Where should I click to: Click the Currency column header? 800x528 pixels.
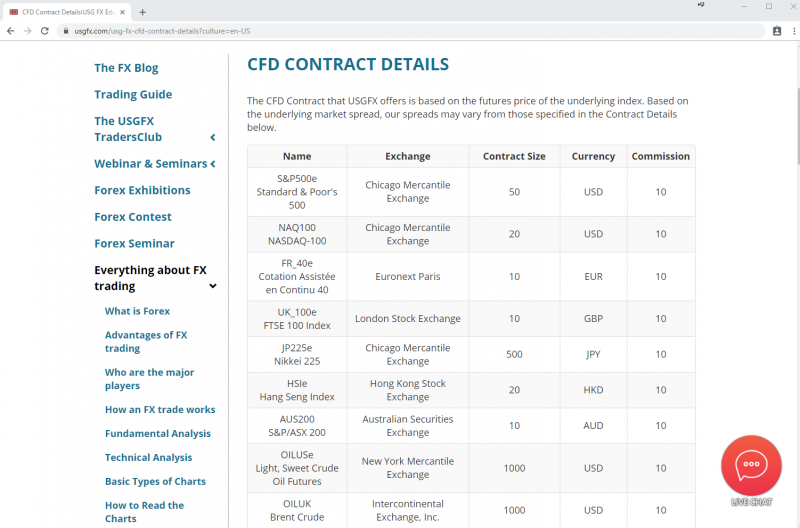click(593, 157)
